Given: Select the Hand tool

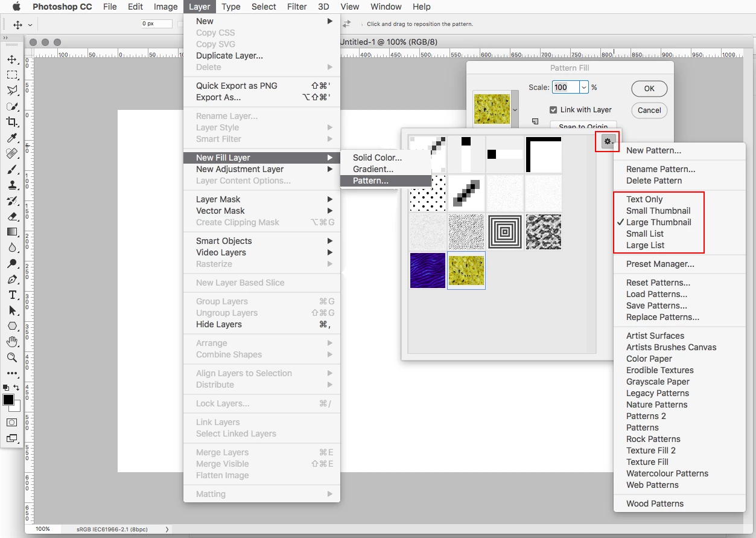Looking at the screenshot, I should (12, 342).
